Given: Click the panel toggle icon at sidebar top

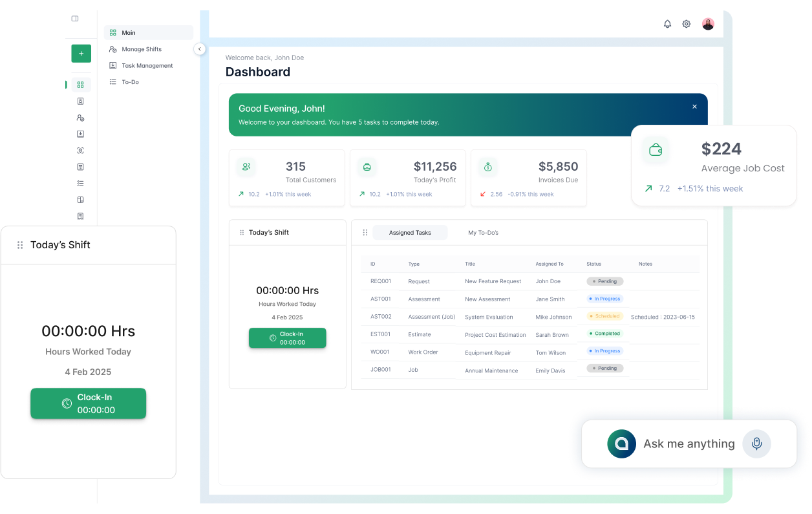Looking at the screenshot, I should [74, 19].
